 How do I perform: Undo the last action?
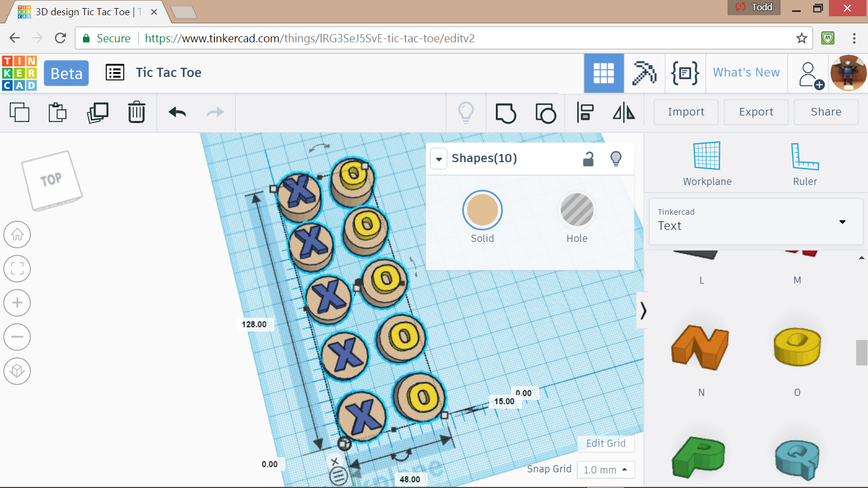(177, 112)
